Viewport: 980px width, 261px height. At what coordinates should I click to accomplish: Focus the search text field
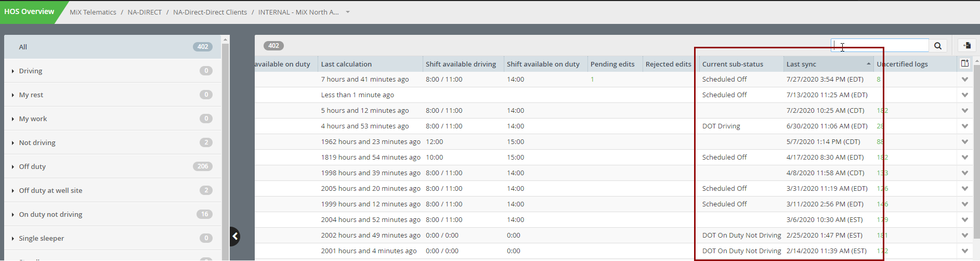click(880, 46)
